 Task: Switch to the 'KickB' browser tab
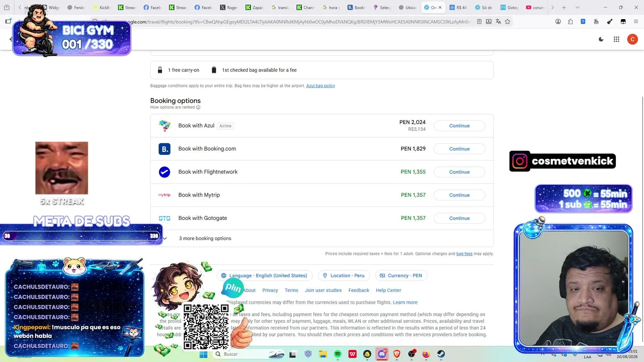(x=101, y=8)
